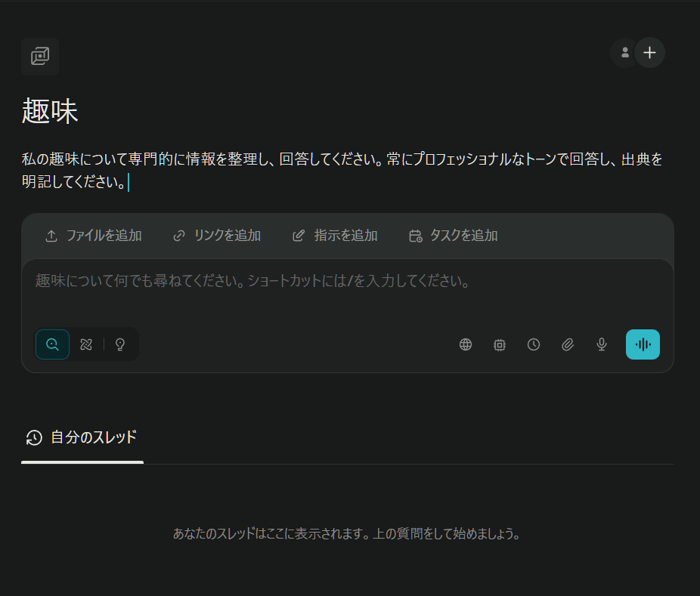This screenshot has height=596, width=700.
Task: Click the 趣味 space title
Action: 50,112
